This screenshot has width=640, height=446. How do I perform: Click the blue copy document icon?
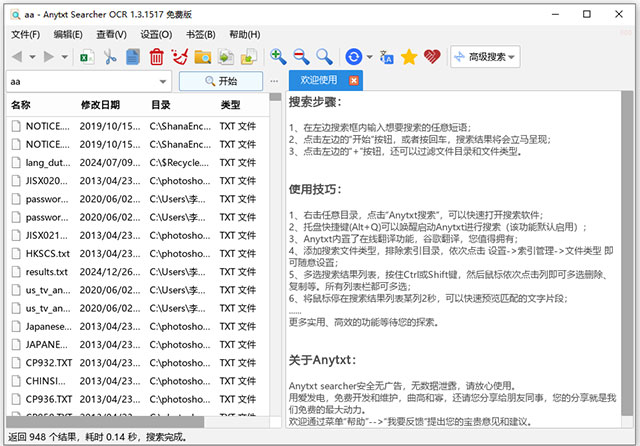coord(133,57)
